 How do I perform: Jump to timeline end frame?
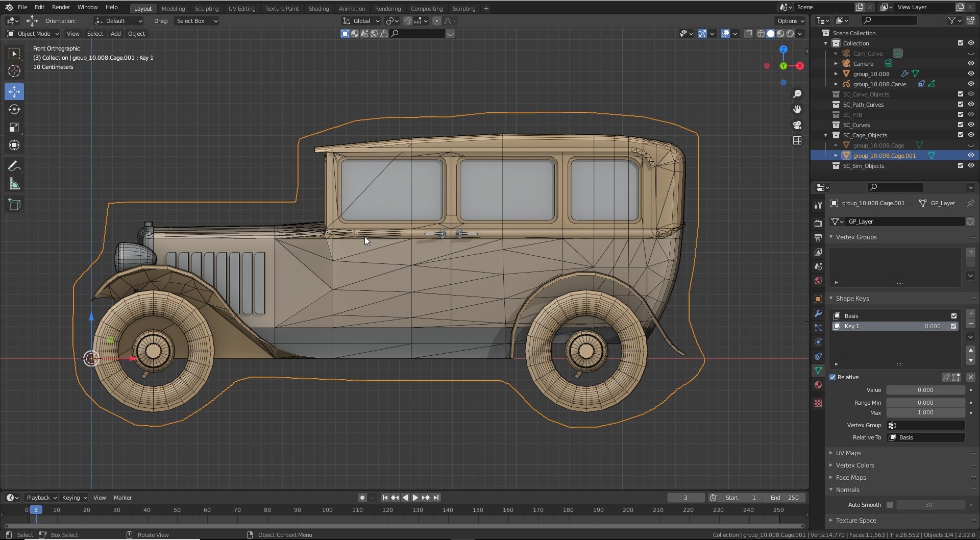click(436, 498)
